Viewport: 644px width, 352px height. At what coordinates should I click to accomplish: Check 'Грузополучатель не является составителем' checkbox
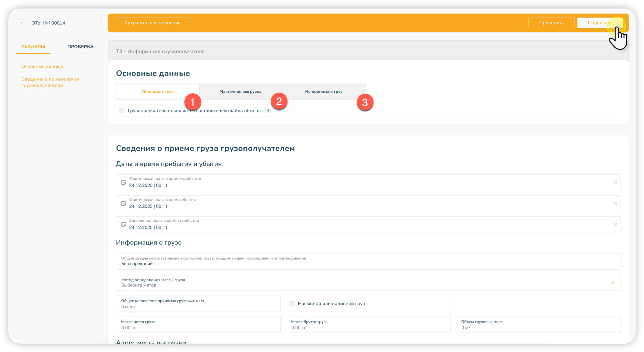[122, 111]
